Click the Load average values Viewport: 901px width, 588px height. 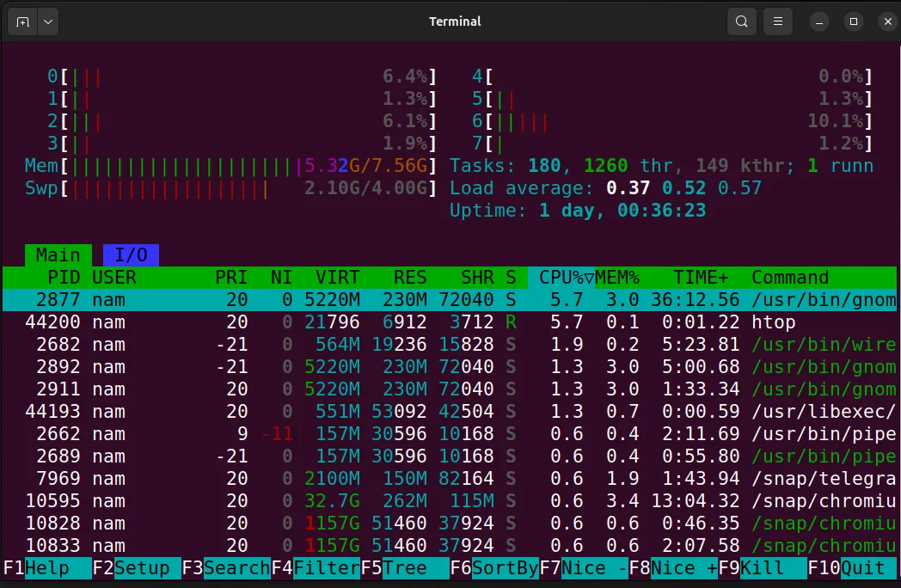[683, 188]
